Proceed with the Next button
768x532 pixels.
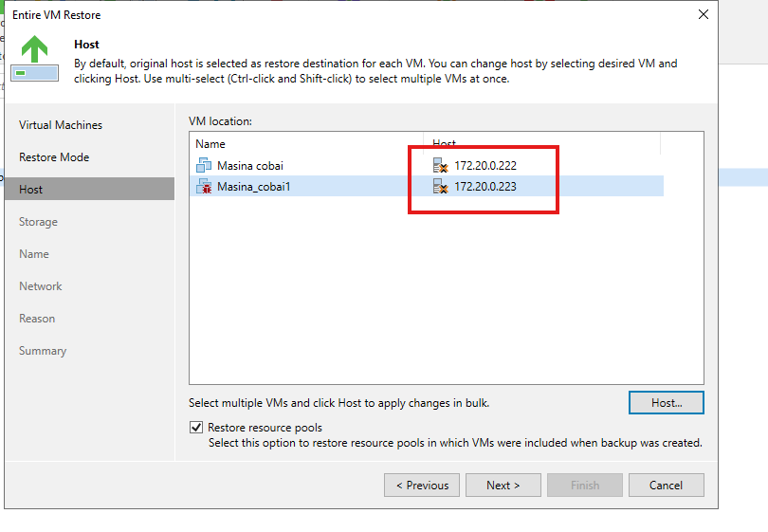(503, 485)
